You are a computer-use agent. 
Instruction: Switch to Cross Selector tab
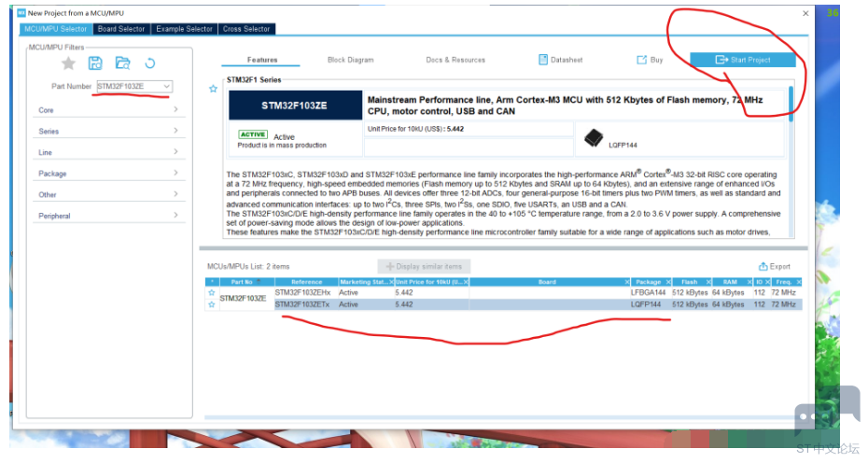[246, 29]
